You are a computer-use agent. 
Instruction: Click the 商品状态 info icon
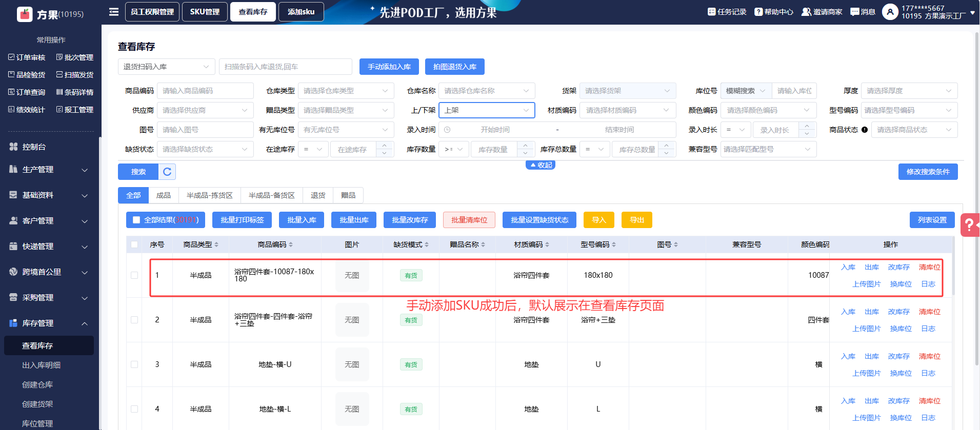pyautogui.click(x=865, y=130)
